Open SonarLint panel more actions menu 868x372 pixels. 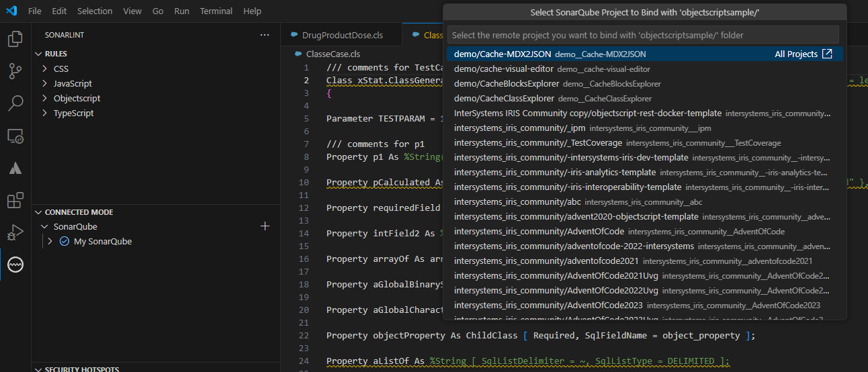click(x=265, y=34)
